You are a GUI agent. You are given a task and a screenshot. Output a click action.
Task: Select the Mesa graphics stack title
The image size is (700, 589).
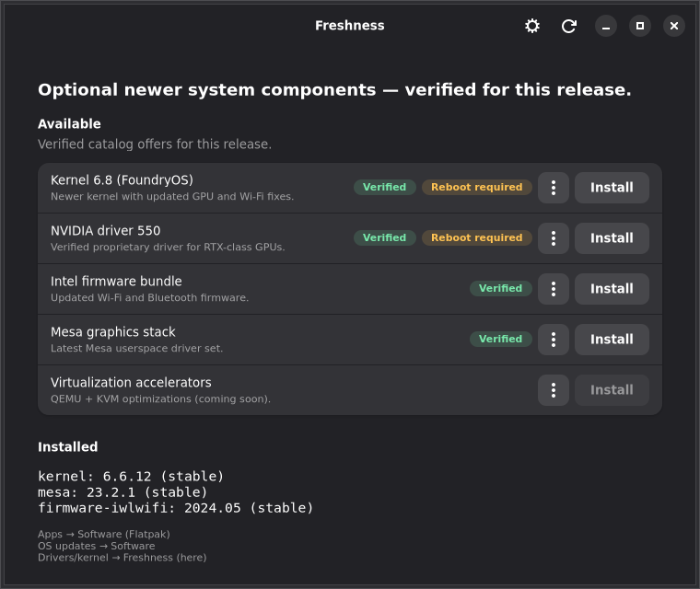pyautogui.click(x=113, y=332)
